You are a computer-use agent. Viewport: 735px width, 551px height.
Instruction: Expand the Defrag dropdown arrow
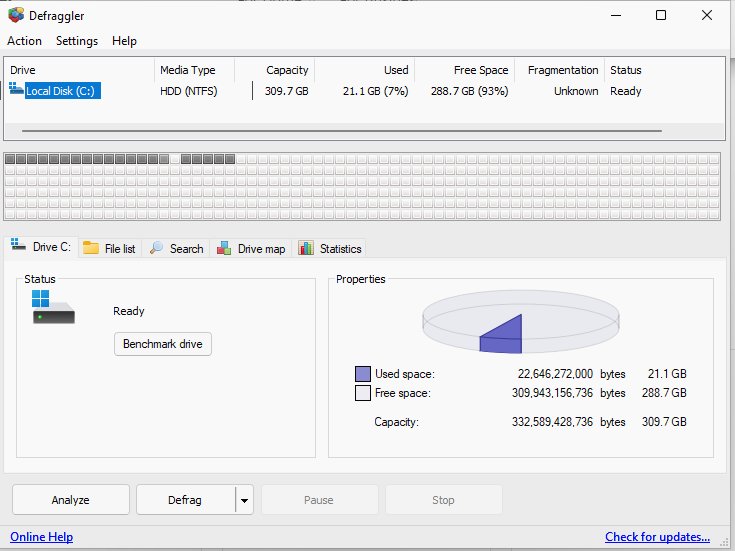coord(245,500)
